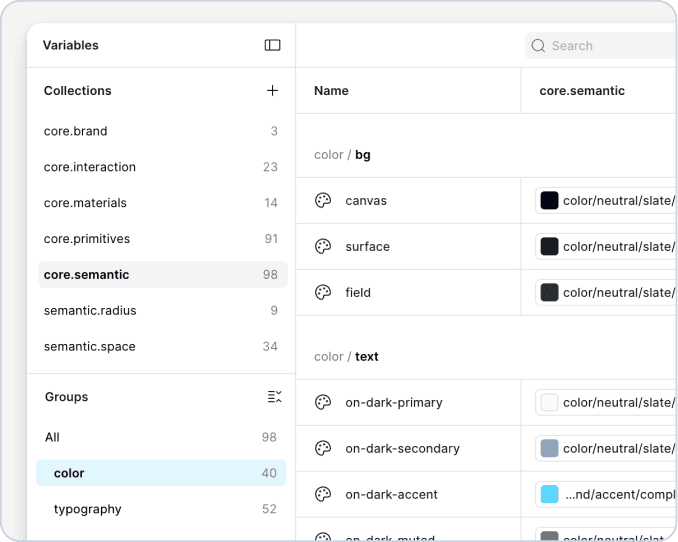
Task: Click the Name column header
Action: click(331, 91)
